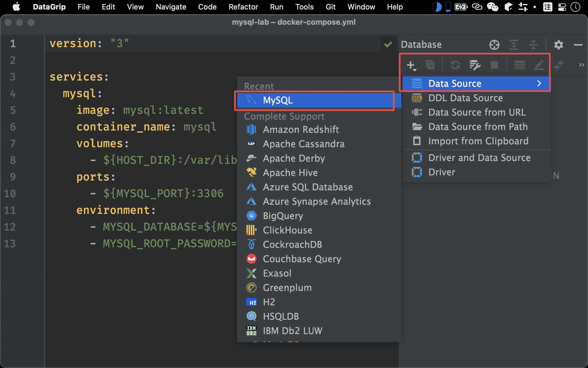Open the Window menu
Viewport: 588px width, 368px height.
[x=361, y=7]
